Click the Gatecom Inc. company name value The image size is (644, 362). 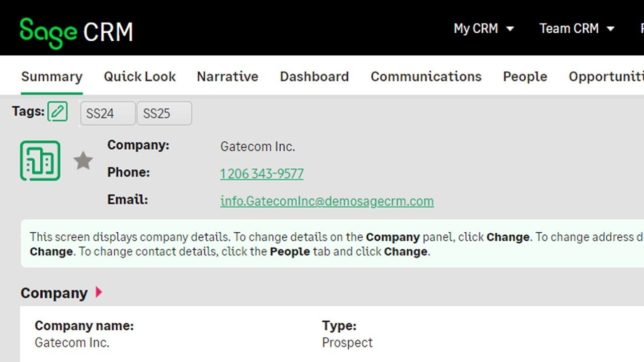coord(72,343)
